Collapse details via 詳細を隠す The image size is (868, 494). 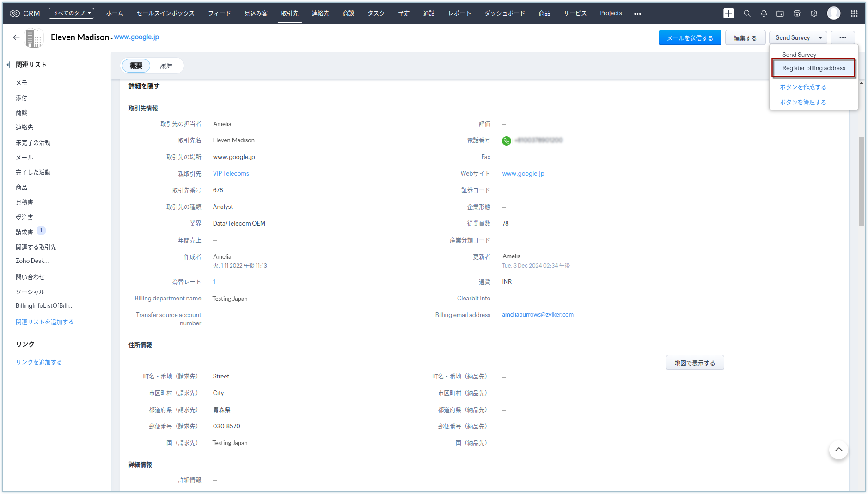[x=144, y=86]
